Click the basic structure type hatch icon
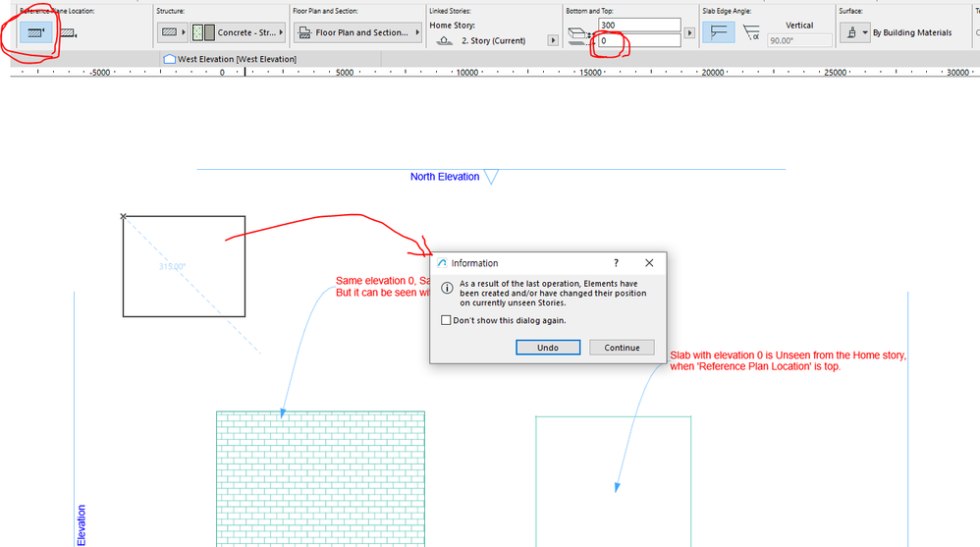This screenshot has height=547, width=980. point(169,31)
